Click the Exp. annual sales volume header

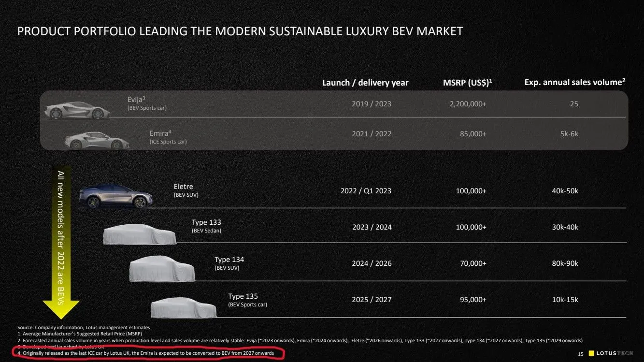tap(575, 82)
